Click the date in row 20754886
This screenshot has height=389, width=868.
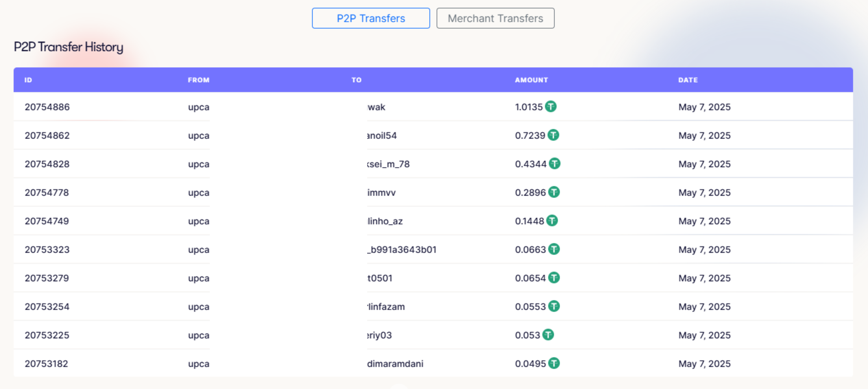point(705,107)
